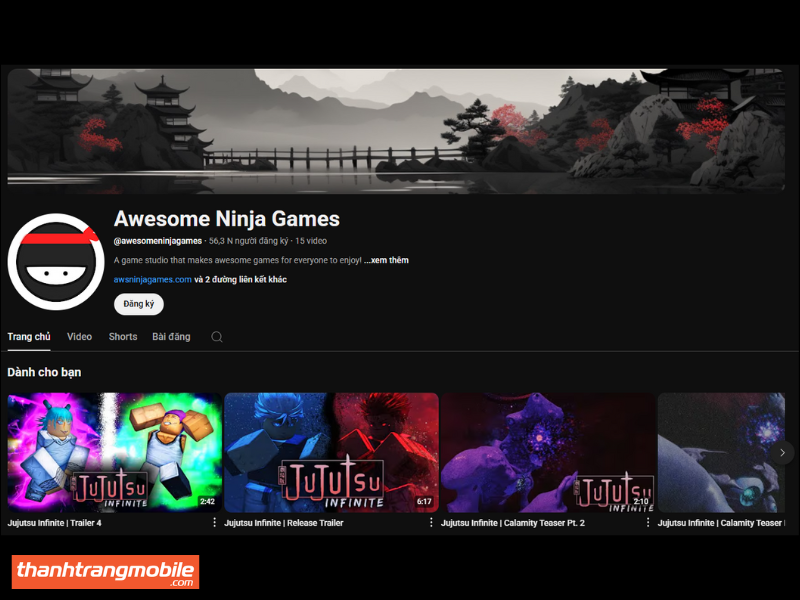Show the 2 other links (đường liên kết khác)
The width and height of the screenshot is (800, 600).
pyautogui.click(x=240, y=280)
